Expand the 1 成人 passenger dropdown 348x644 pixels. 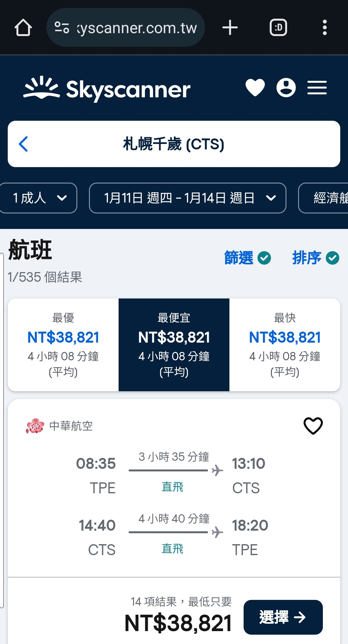coord(38,198)
